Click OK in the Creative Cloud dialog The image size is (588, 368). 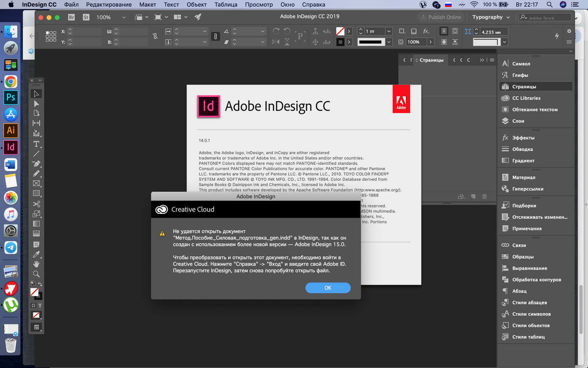[328, 288]
